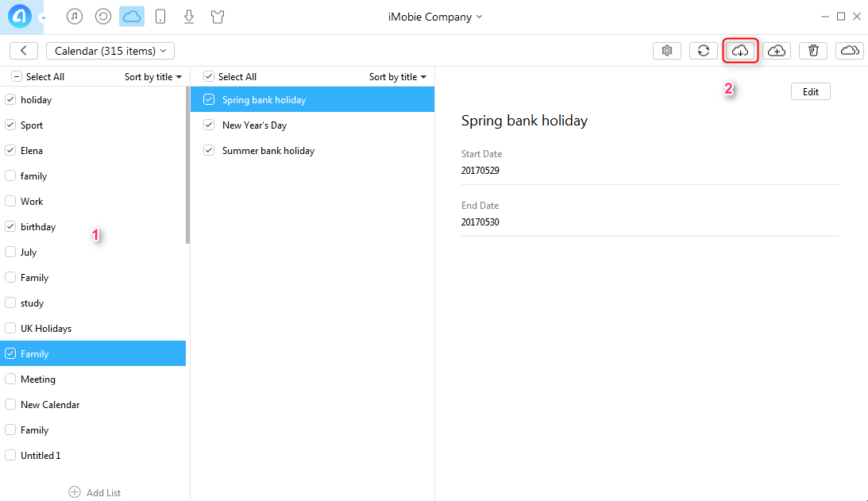The height and width of the screenshot is (501, 868).
Task: Uncheck the Sport calendar checkbox
Action: pos(10,125)
